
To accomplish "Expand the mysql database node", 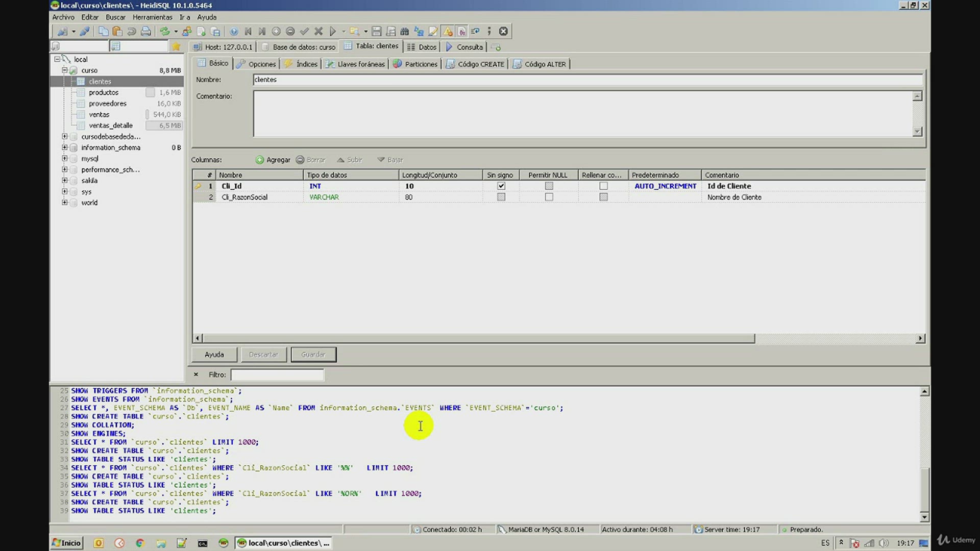I will point(65,159).
